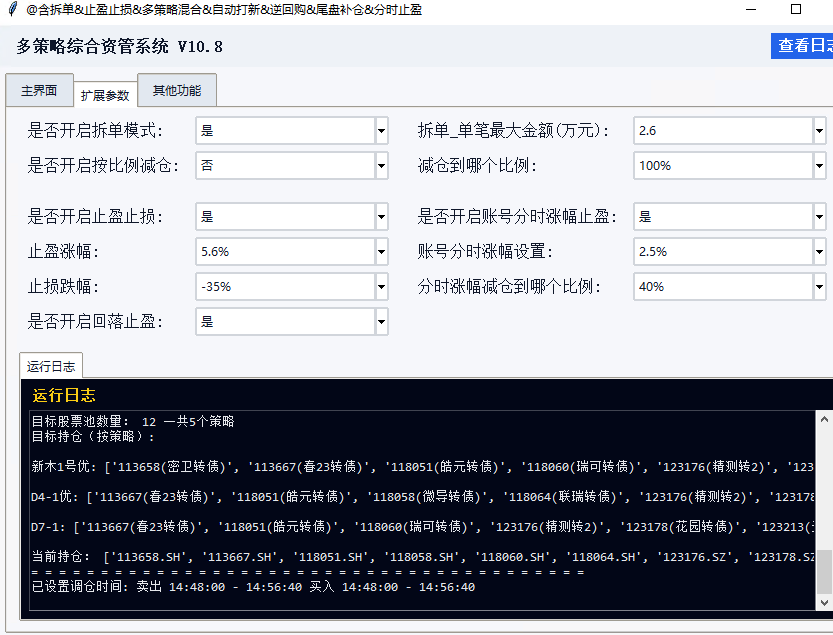Open dropdown arrow for 是否开启止盈止损
833x635 pixels.
point(381,217)
